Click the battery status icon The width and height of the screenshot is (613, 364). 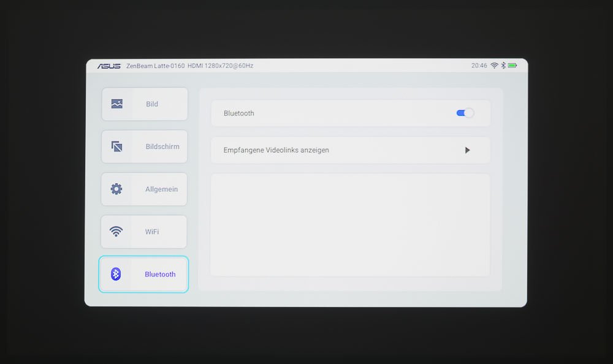point(512,66)
